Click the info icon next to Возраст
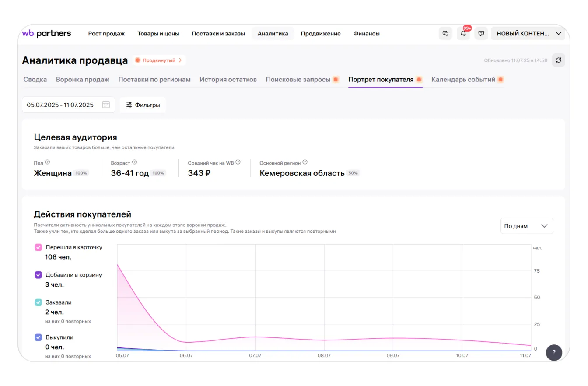This screenshot has height=386, width=588. [135, 162]
